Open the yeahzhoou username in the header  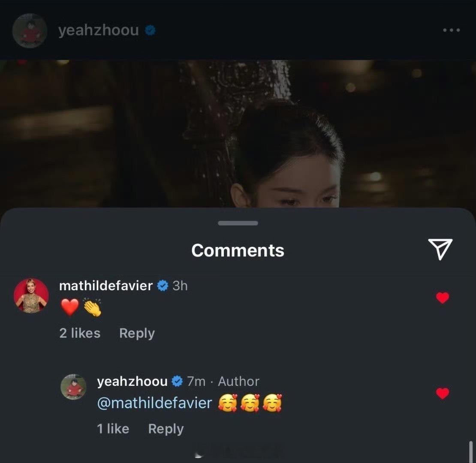tap(98, 30)
